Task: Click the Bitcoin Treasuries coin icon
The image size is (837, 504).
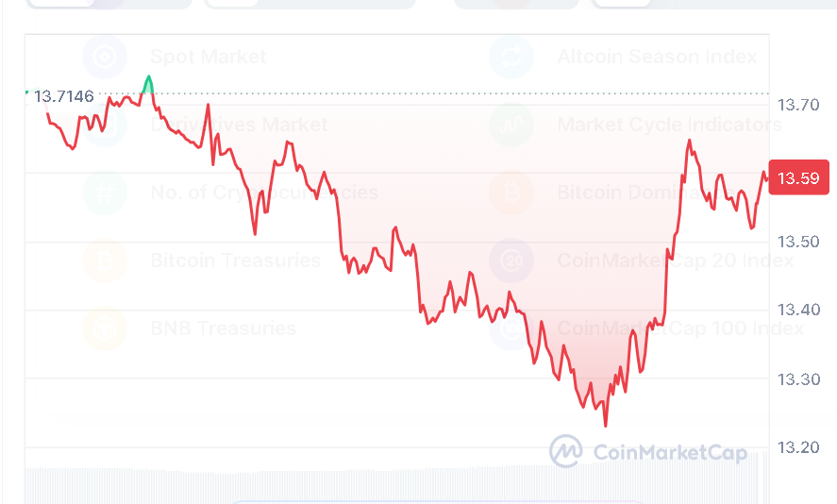Action: pyautogui.click(x=105, y=261)
